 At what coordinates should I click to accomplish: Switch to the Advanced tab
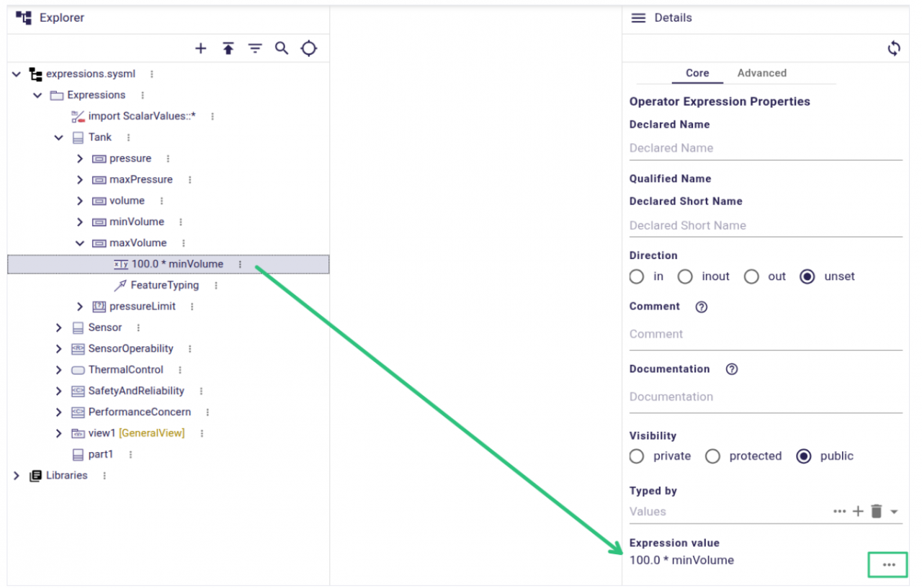point(762,73)
